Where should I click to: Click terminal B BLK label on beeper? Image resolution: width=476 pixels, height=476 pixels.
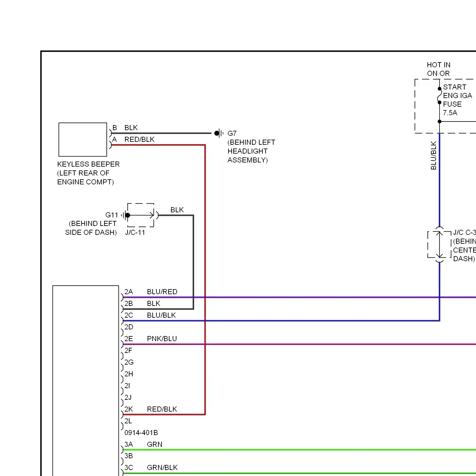tap(125, 128)
